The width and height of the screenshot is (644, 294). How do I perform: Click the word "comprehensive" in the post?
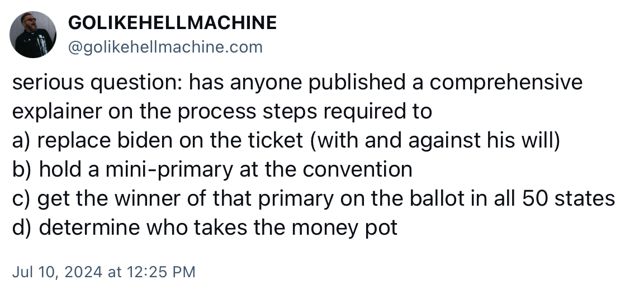506,83
